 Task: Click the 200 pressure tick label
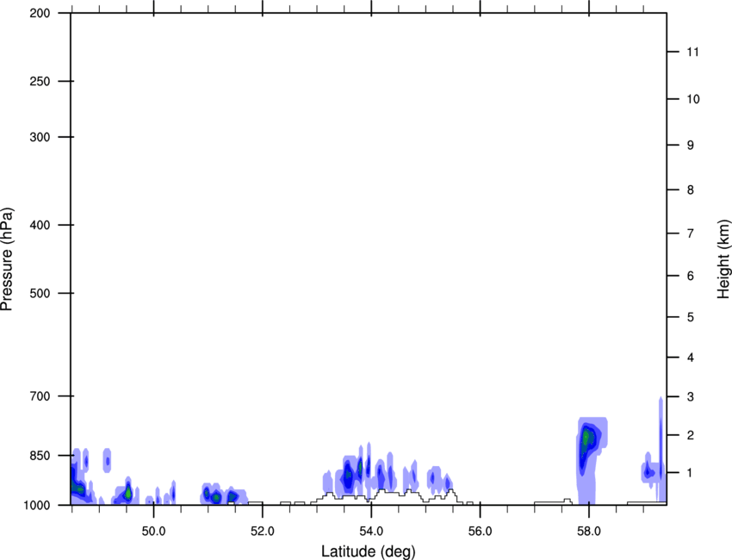pos(40,13)
